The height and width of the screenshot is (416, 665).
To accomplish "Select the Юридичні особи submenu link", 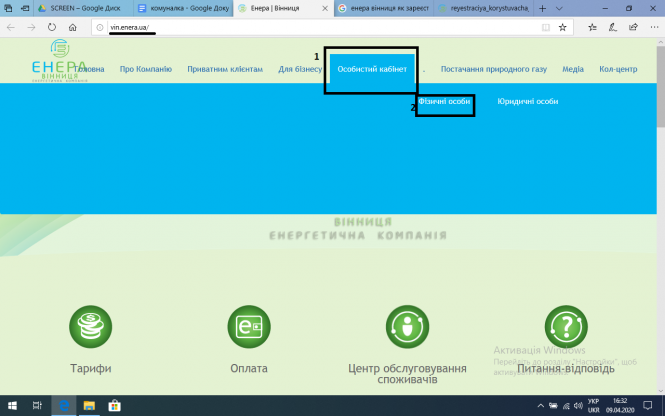I will [528, 101].
